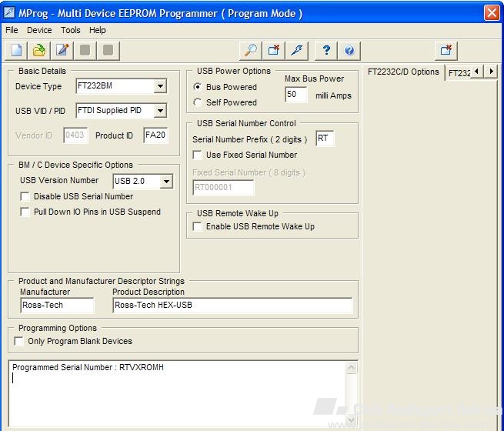Click the tab scroll left arrow

coord(476,71)
